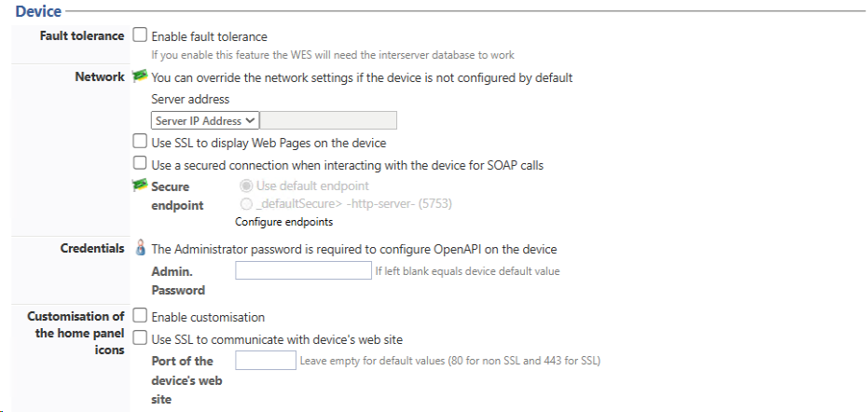This screenshot has width=868, height=412.
Task: Tick secured connection for SOAP calls
Action: tap(140, 164)
